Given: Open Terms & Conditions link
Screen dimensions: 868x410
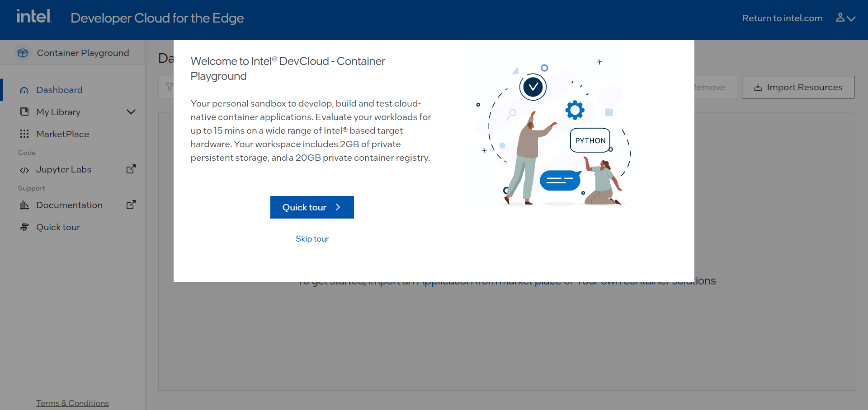Looking at the screenshot, I should (72, 403).
